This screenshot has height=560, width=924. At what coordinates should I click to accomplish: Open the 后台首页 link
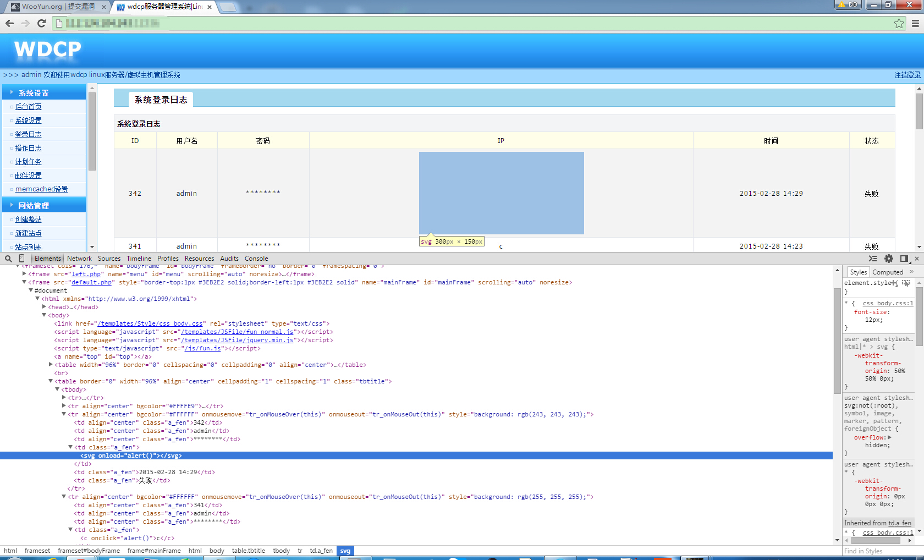[28, 107]
